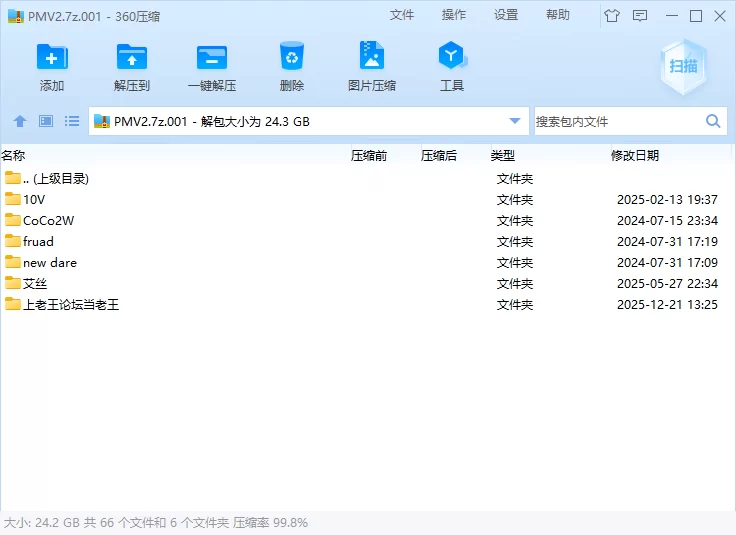Open the 设置 (Settings) menu

coord(506,15)
